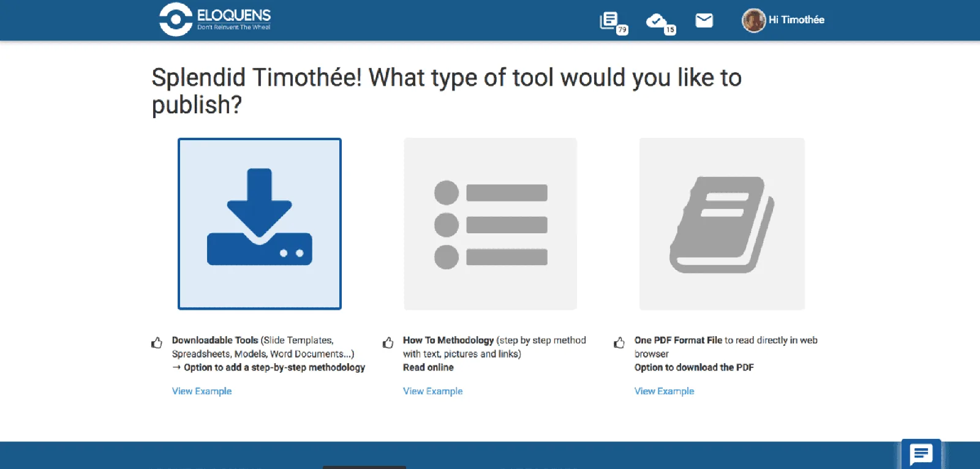
Task: Select the PDF Format File book tile
Action: coord(722,224)
